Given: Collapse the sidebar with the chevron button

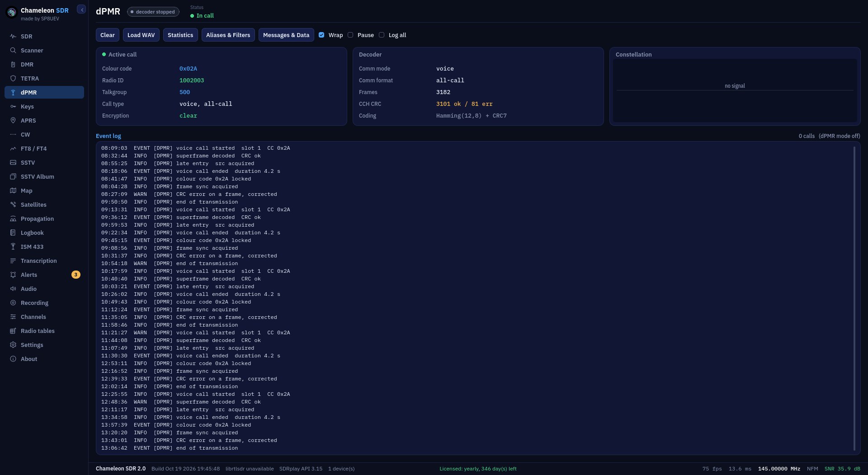Looking at the screenshot, I should tap(81, 9).
